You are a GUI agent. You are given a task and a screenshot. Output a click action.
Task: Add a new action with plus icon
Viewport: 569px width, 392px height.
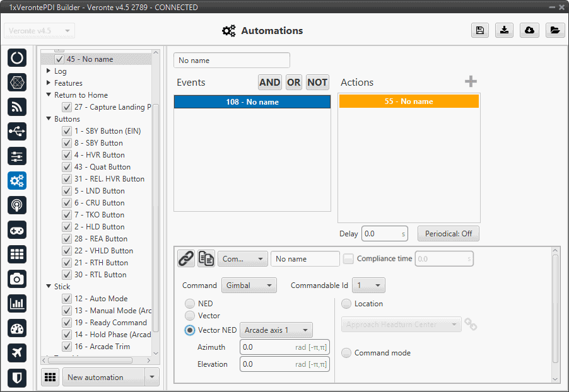click(x=471, y=82)
